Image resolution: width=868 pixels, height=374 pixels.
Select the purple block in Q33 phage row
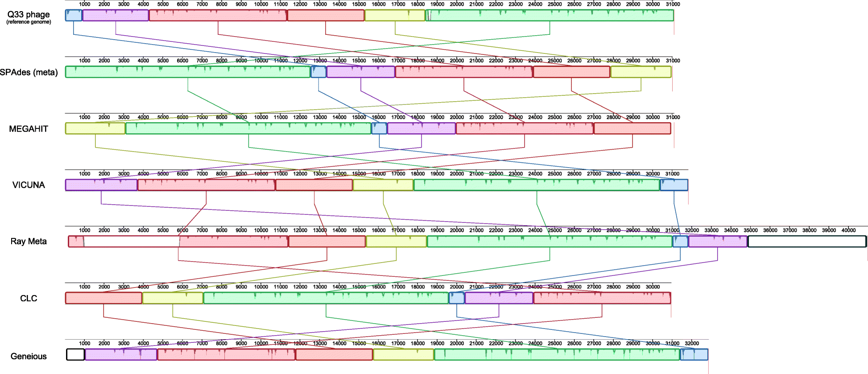[x=116, y=15]
